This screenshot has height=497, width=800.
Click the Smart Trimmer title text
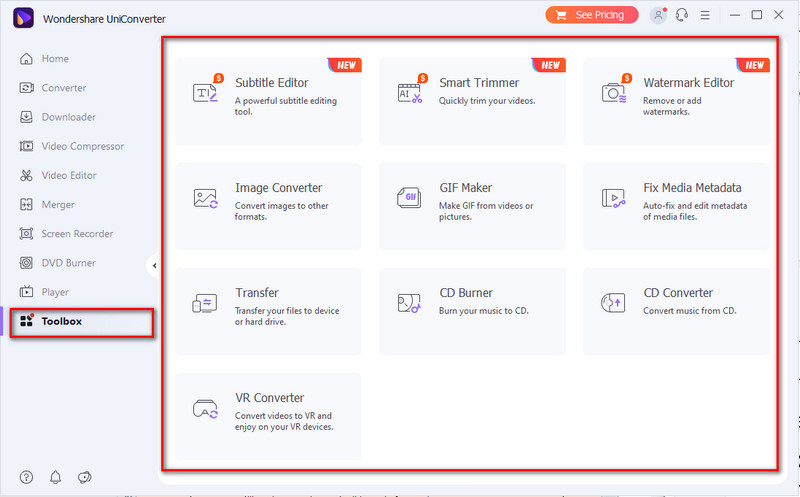tap(479, 83)
